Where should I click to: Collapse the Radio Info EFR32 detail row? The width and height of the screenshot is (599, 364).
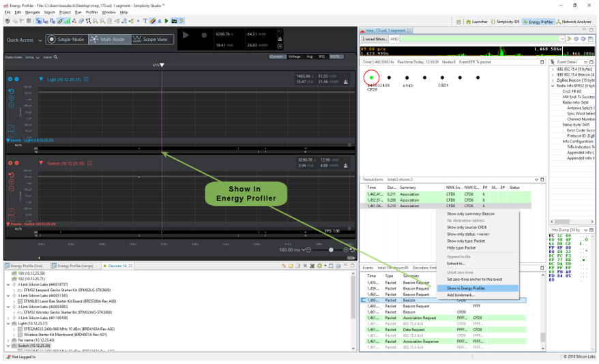point(553,86)
